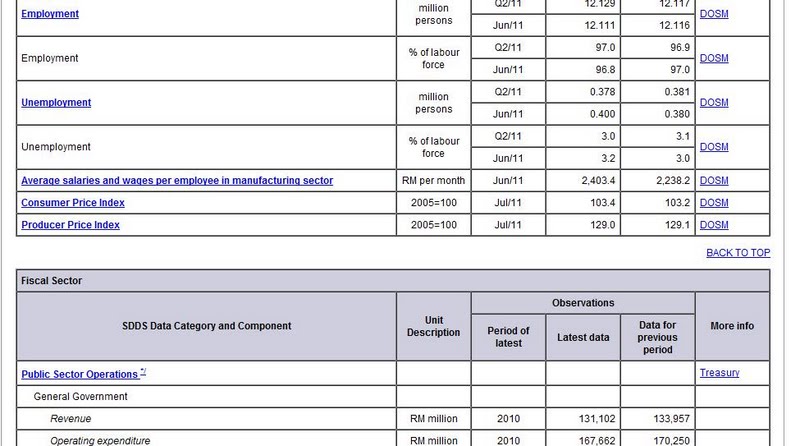Select the Unemployment rate value 3.1
800x446 pixels.
[683, 136]
